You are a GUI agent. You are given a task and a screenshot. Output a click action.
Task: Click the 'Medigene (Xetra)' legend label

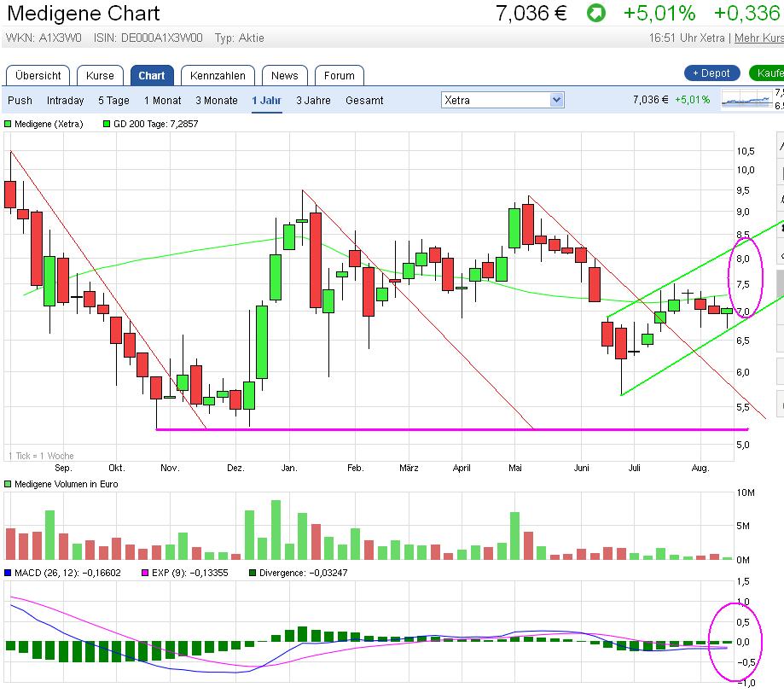tap(49, 124)
